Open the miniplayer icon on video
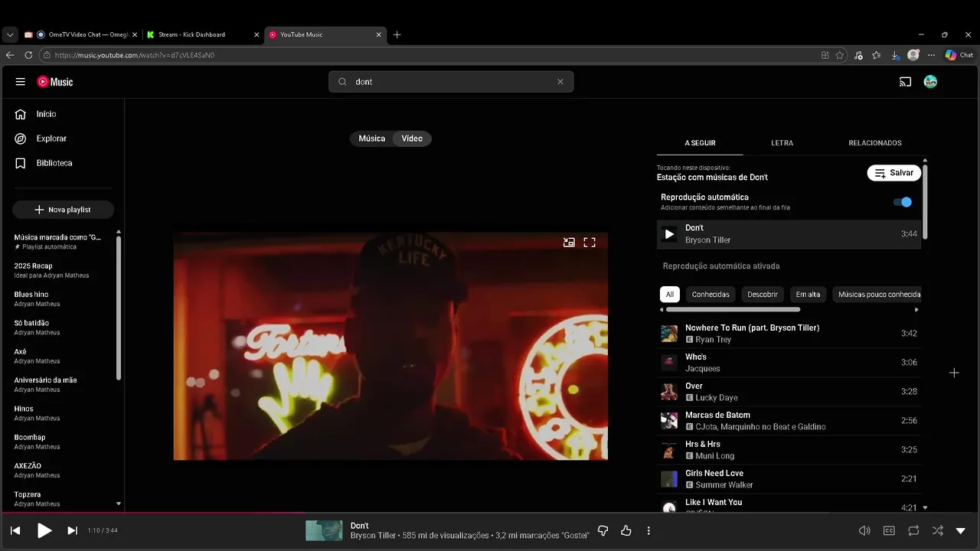The height and width of the screenshot is (551, 980). coord(569,243)
